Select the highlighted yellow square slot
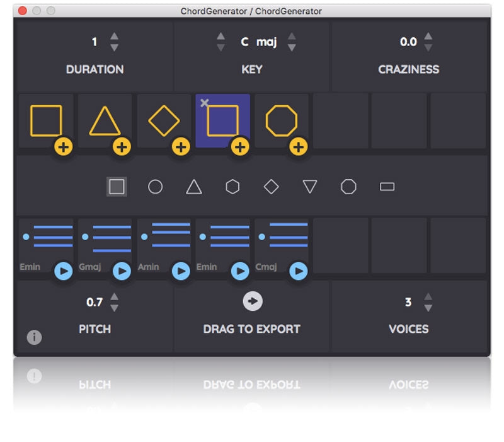Screen dimensions: 504x442 coord(223,120)
